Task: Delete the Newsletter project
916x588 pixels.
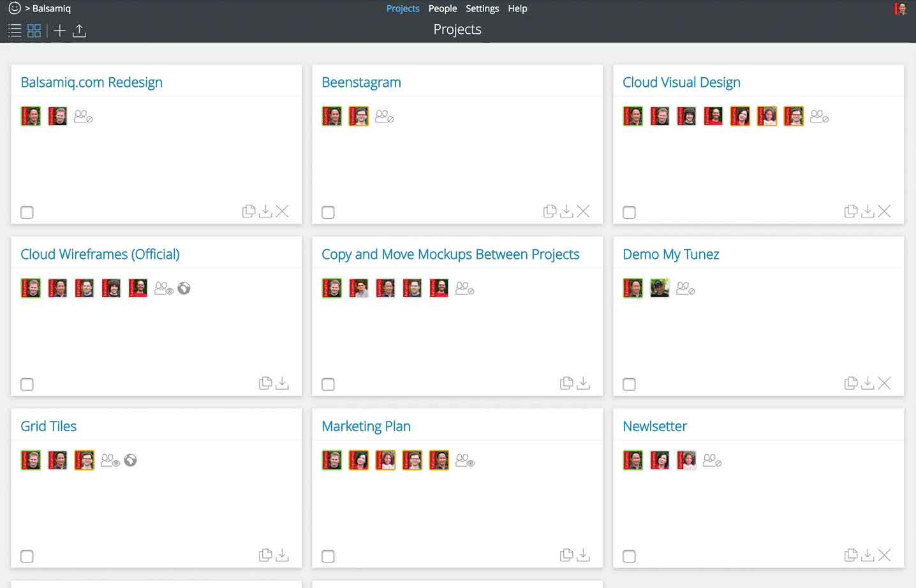Action: click(884, 555)
